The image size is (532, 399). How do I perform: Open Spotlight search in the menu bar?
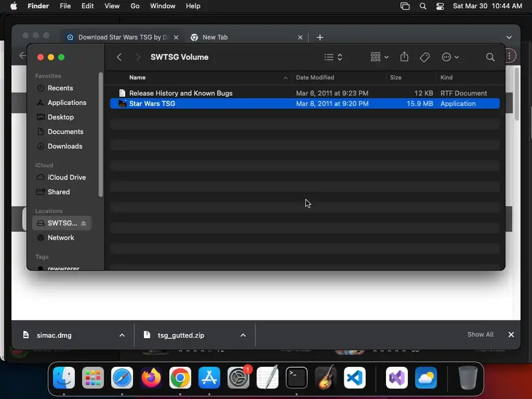[423, 6]
